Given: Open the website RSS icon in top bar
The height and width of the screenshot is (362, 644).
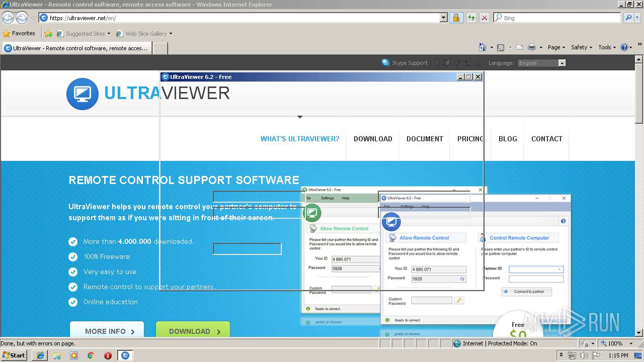Looking at the screenshot, I should coord(477,63).
